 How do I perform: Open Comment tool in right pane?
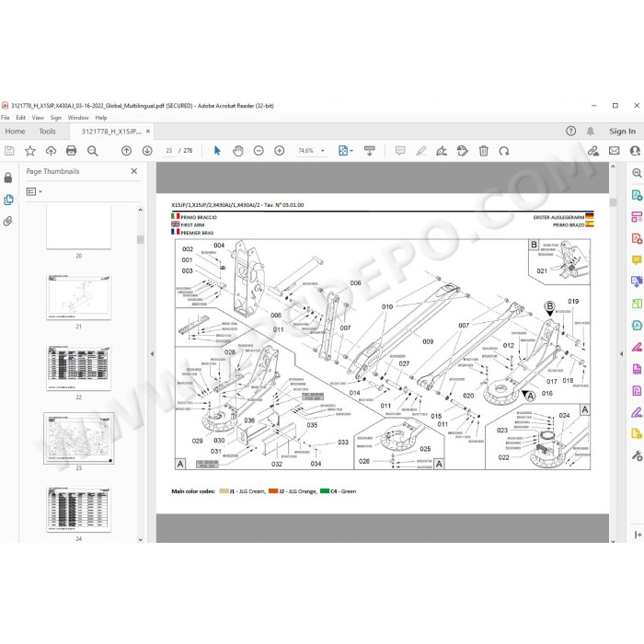pos(637,260)
